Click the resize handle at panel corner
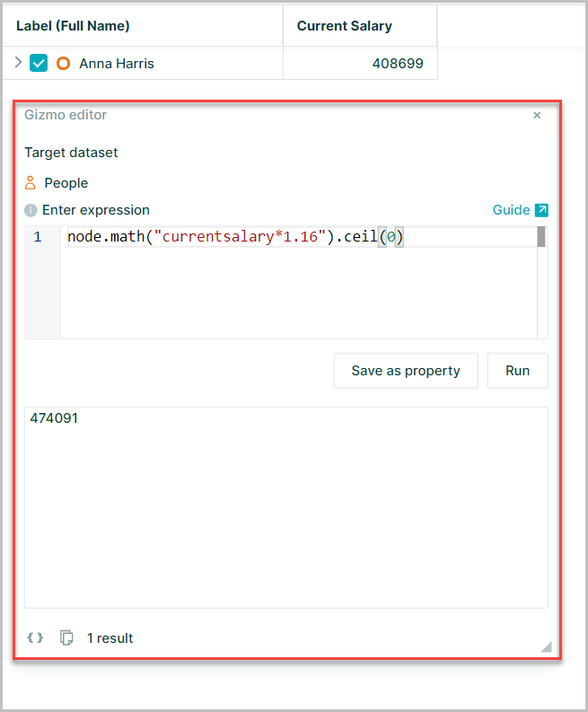Viewport: 588px width, 712px height. tap(546, 647)
